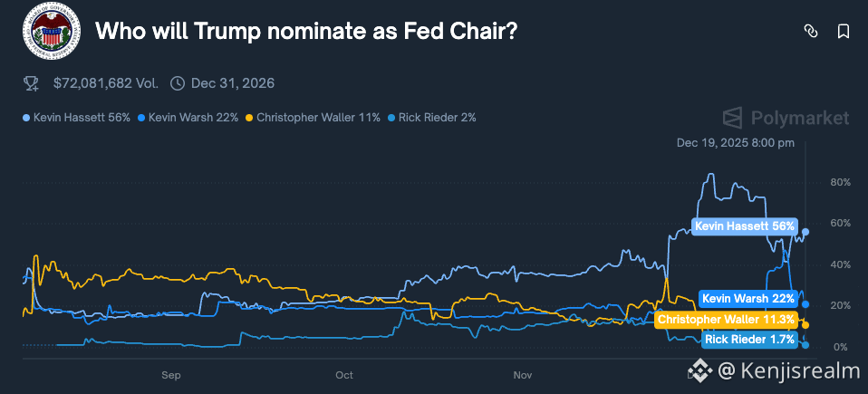Click the @Kenjisrealm watermark handle
The width and height of the screenshot is (868, 394).
[x=786, y=370]
